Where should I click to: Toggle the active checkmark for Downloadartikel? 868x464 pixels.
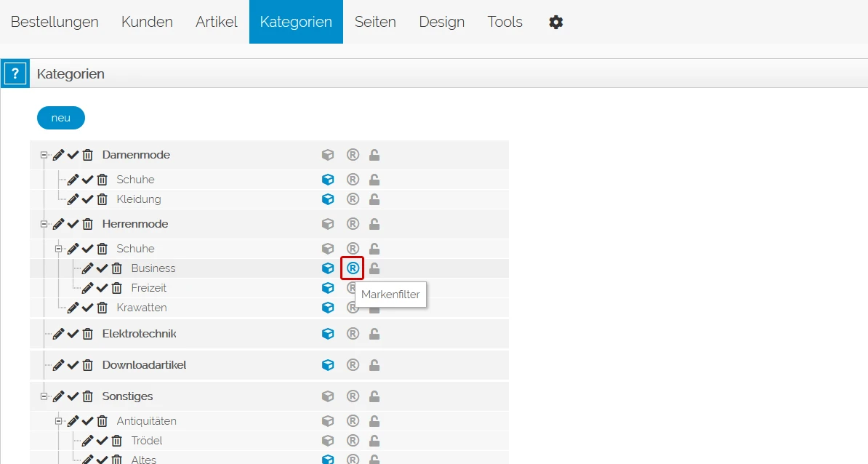(73, 365)
